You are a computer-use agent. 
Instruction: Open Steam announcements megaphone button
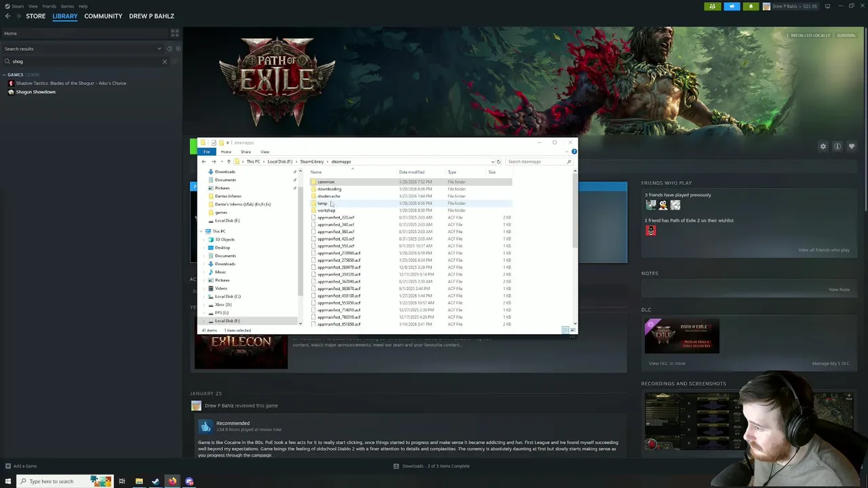point(732,7)
